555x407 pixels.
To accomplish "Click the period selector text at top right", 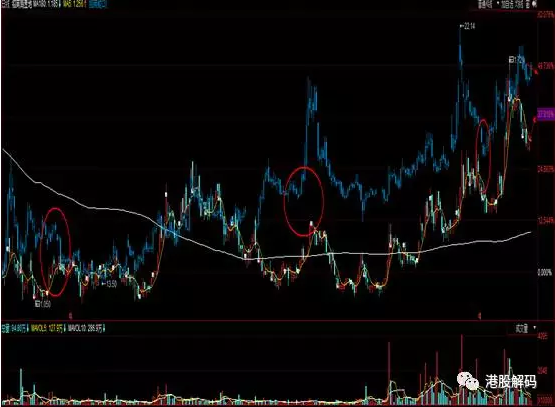I will pos(514,4).
